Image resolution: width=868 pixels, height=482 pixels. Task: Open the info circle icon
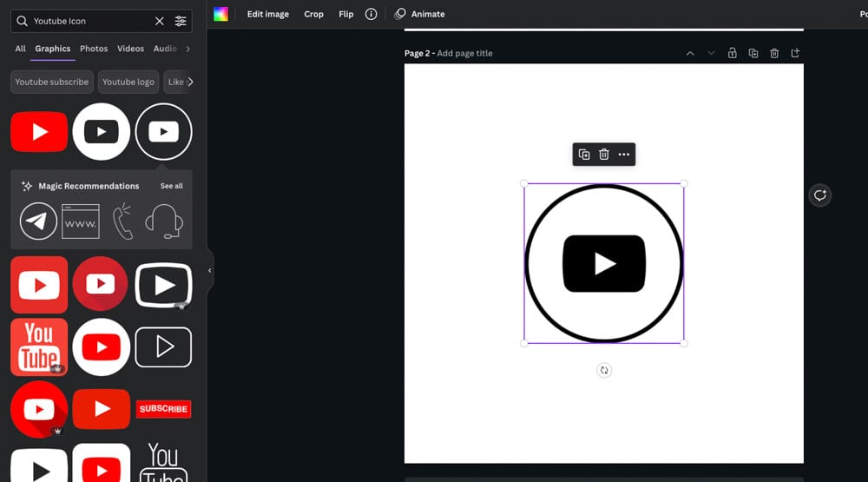pyautogui.click(x=371, y=14)
